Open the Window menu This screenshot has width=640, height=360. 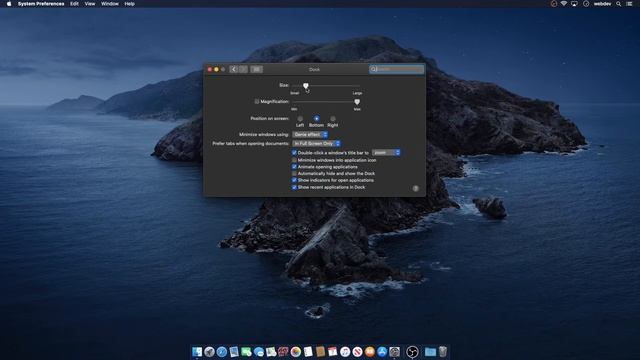point(110,4)
